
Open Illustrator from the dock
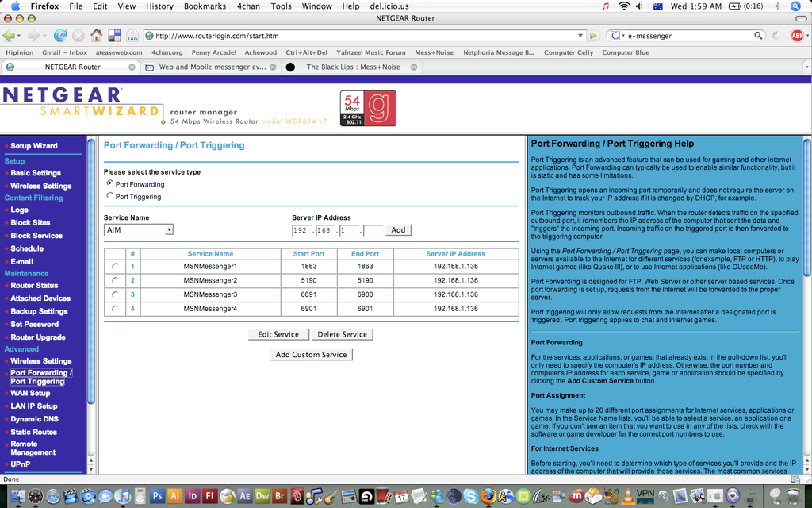coord(175,496)
